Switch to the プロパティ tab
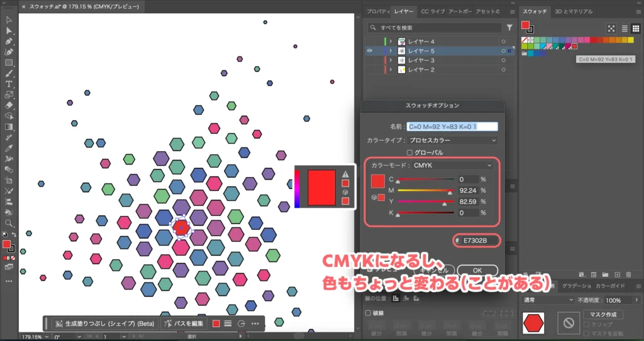Viewport: 644px width, 341px height. pyautogui.click(x=378, y=11)
